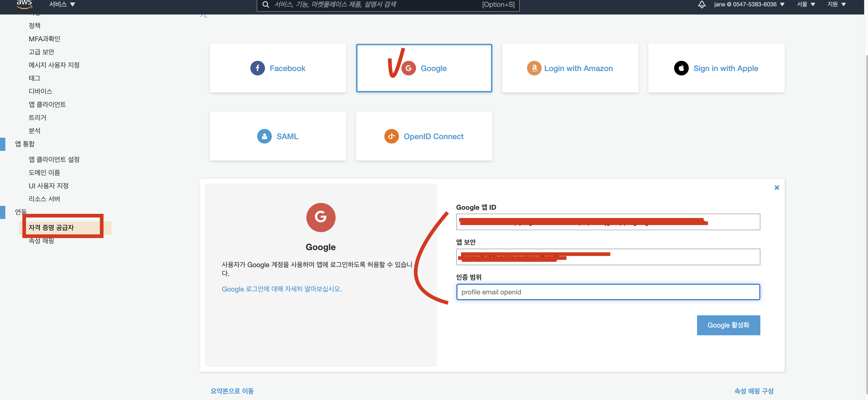Image resolution: width=868 pixels, height=400 pixels.
Task: Click the Facebook provider icon
Action: (x=257, y=68)
